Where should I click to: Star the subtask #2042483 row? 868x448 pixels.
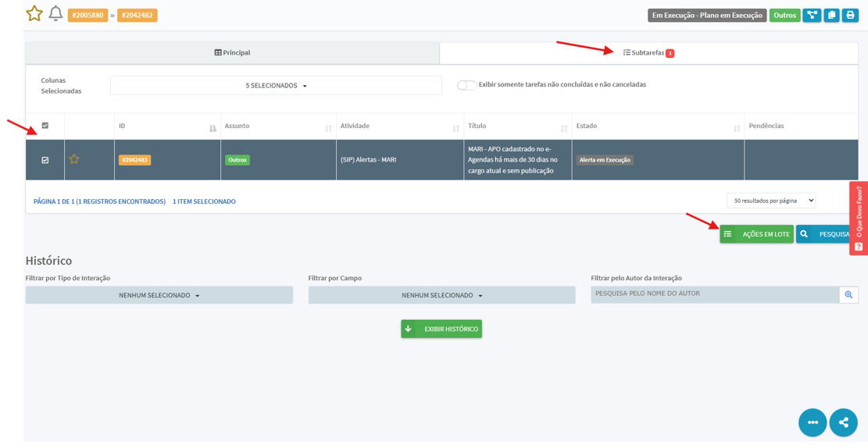(x=73, y=159)
